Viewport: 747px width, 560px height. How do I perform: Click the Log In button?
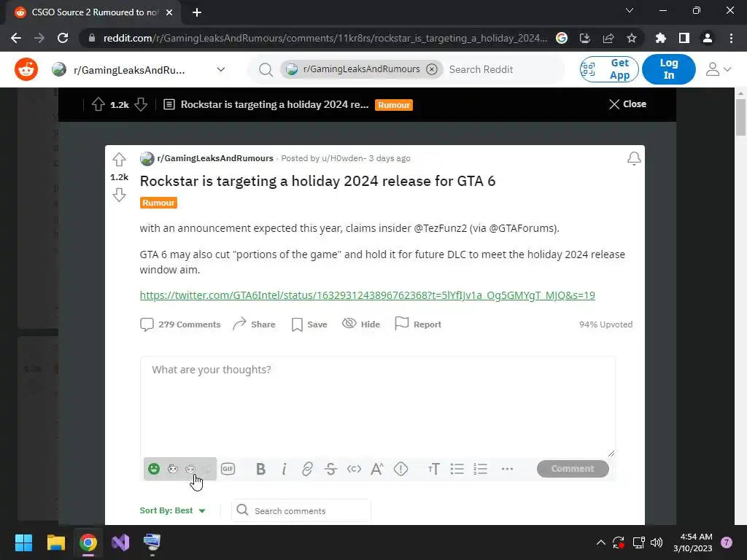coord(669,69)
